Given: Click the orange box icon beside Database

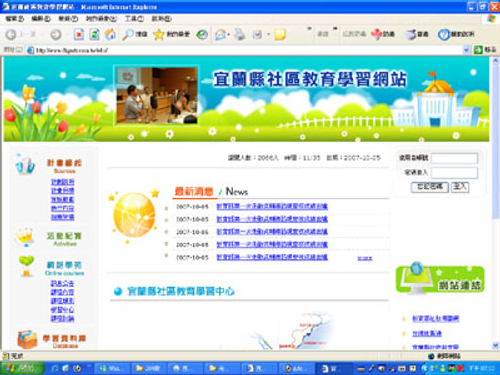Looking at the screenshot, I should pyautogui.click(x=27, y=339).
